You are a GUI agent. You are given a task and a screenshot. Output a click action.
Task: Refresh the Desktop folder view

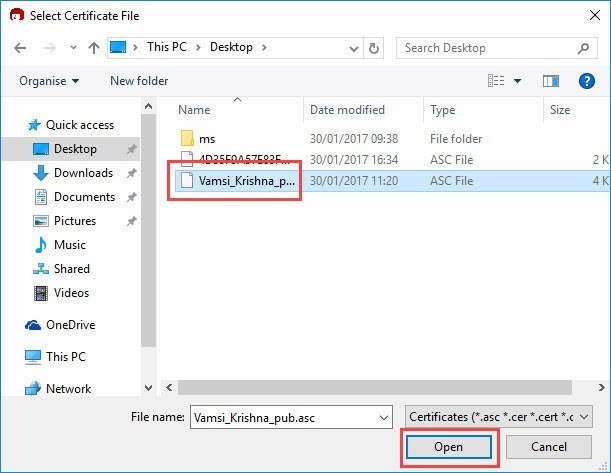coord(374,48)
